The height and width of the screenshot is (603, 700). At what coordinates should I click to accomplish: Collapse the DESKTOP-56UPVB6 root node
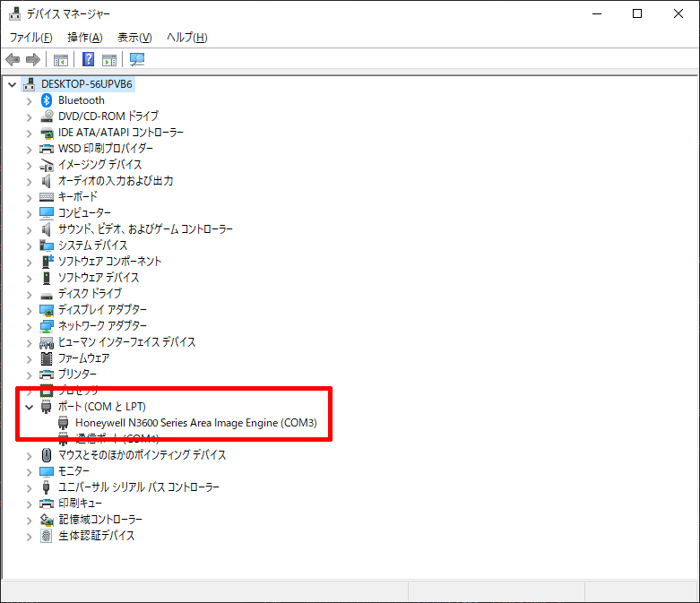[13, 84]
